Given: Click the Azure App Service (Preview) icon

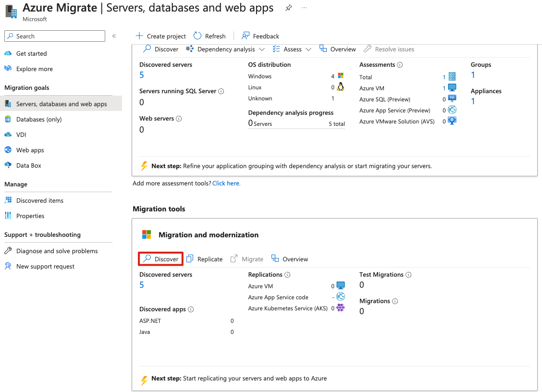Looking at the screenshot, I should (452, 110).
